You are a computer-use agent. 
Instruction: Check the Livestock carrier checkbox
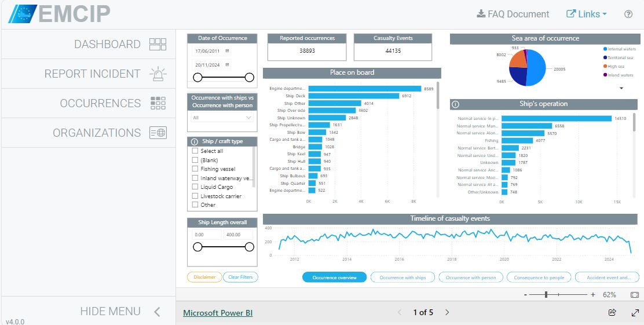click(x=195, y=196)
